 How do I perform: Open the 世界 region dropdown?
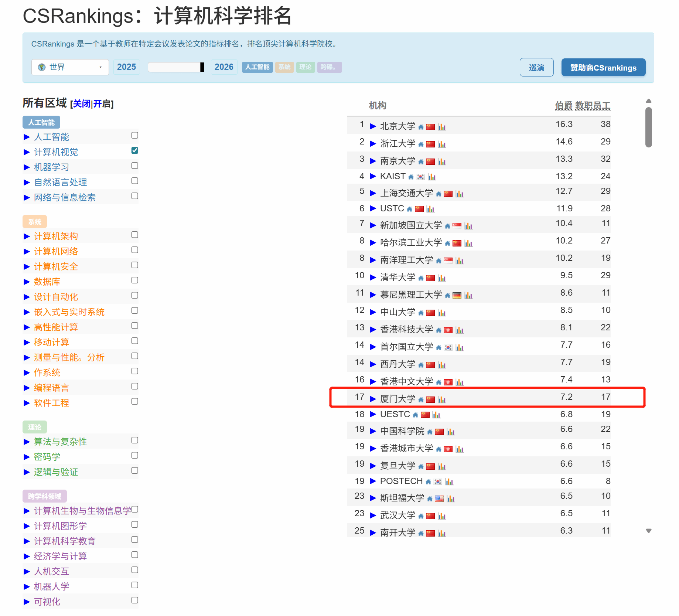coord(70,67)
